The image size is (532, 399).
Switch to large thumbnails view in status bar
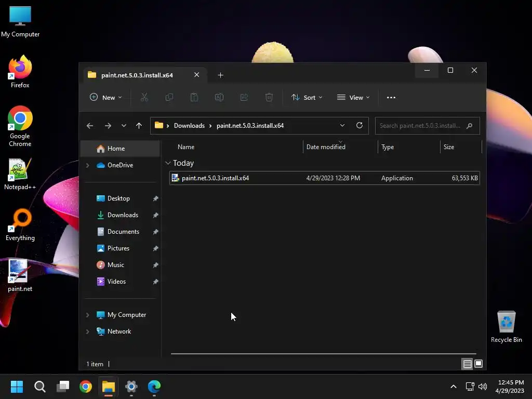coord(478,364)
